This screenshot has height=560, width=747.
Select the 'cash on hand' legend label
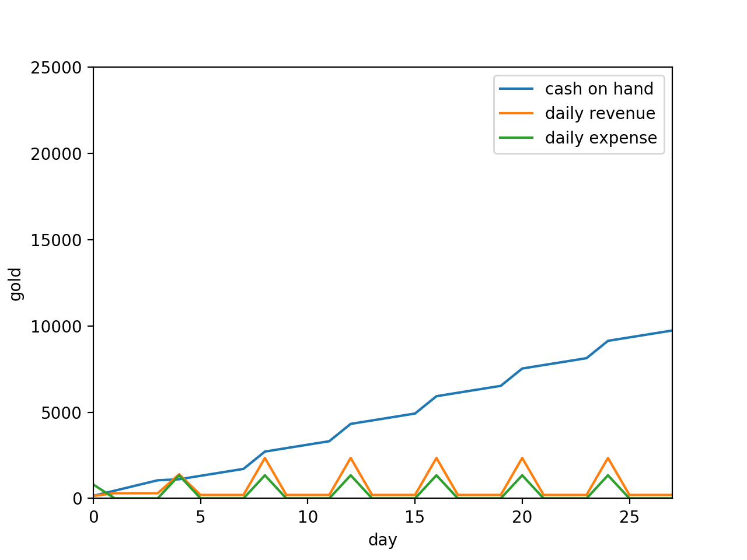point(599,89)
